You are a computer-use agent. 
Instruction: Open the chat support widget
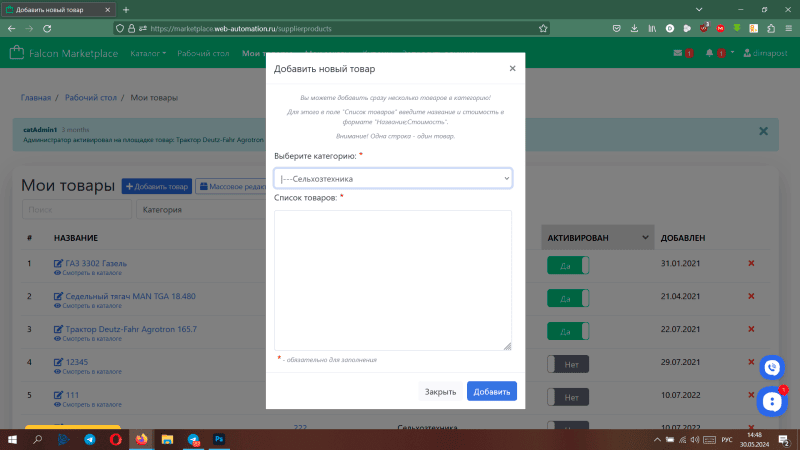[771, 402]
